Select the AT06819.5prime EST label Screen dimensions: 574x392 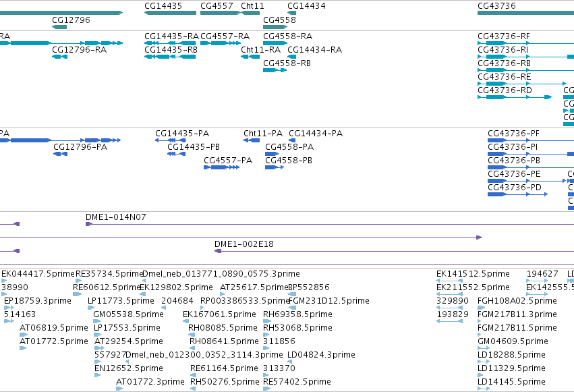coord(54,329)
